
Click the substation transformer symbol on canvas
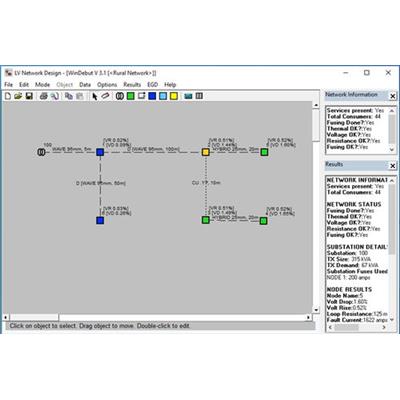click(41, 152)
